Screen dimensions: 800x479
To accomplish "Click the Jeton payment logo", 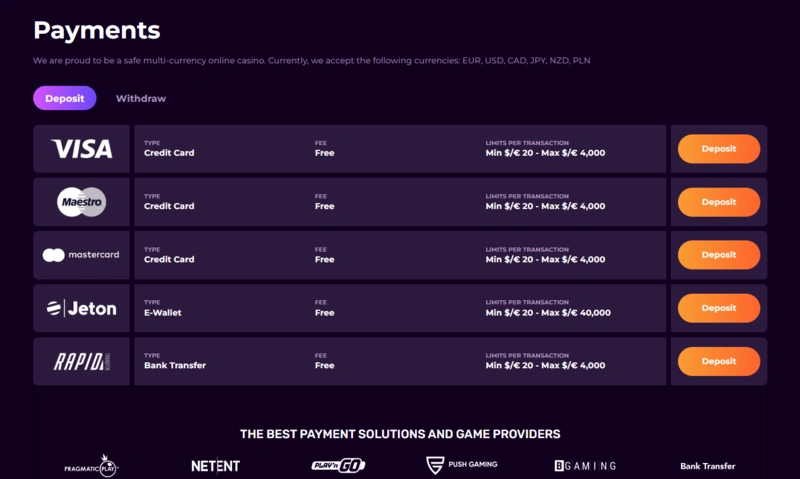I will point(81,308).
